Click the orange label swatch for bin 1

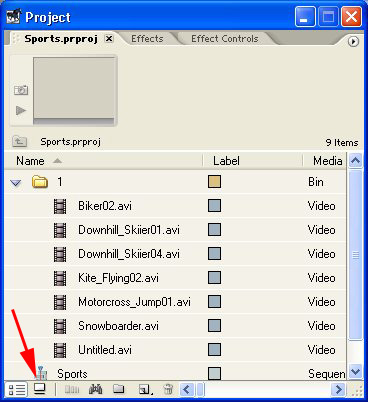tap(214, 182)
